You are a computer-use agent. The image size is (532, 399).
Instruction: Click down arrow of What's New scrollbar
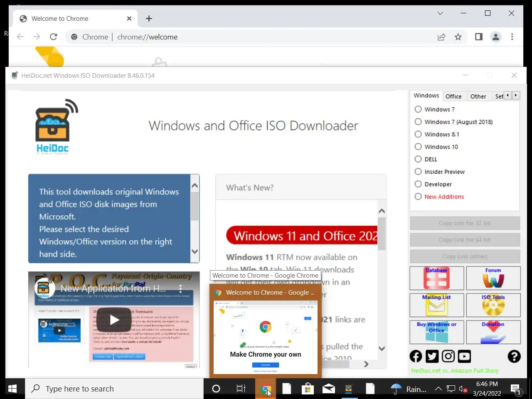pos(382,348)
